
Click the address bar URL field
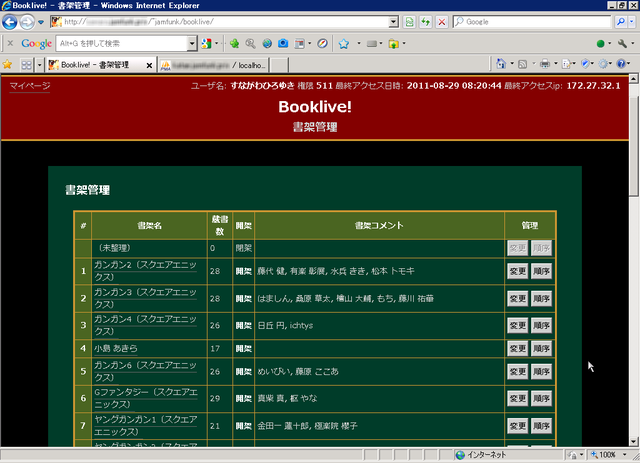(x=224, y=22)
